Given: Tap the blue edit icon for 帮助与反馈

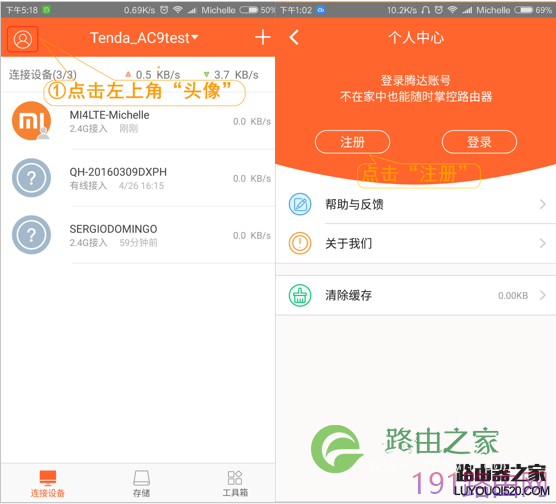Looking at the screenshot, I should 300,204.
